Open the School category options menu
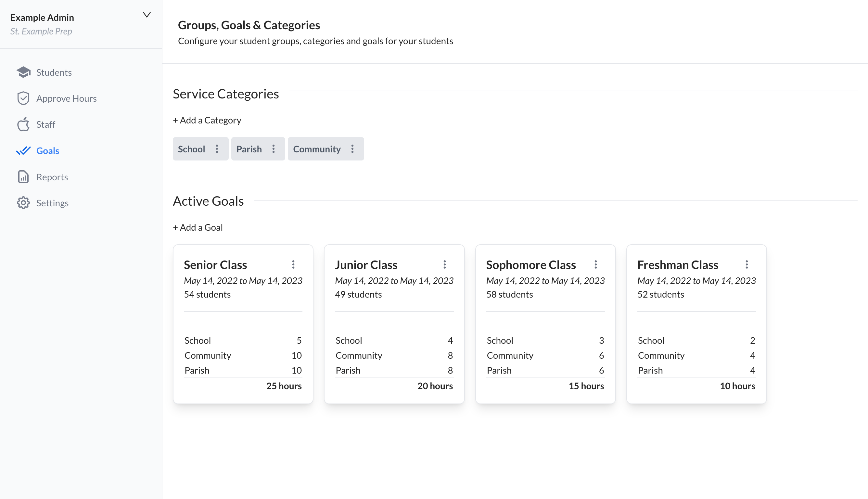868x499 pixels. point(217,149)
